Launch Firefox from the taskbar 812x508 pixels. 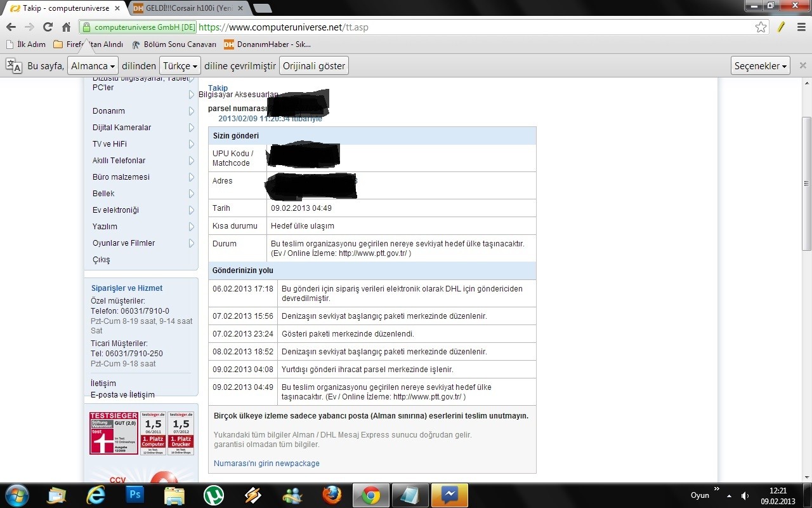coord(332,495)
